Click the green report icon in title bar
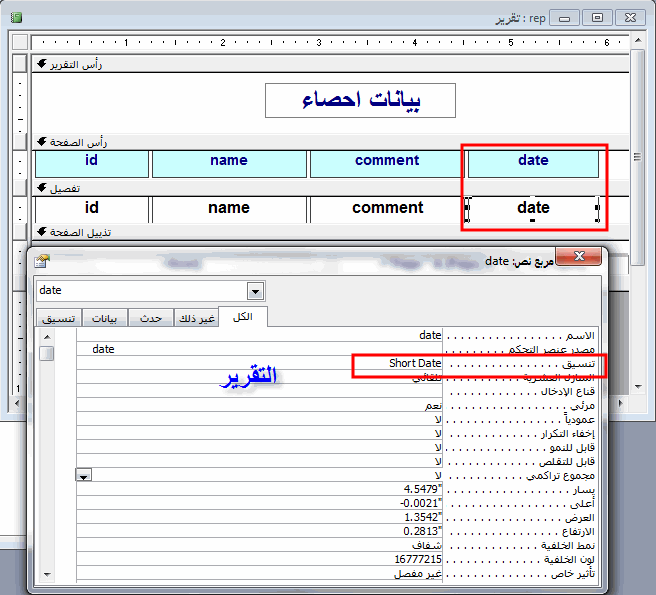Screen dimensions: 656x595 [16, 18]
